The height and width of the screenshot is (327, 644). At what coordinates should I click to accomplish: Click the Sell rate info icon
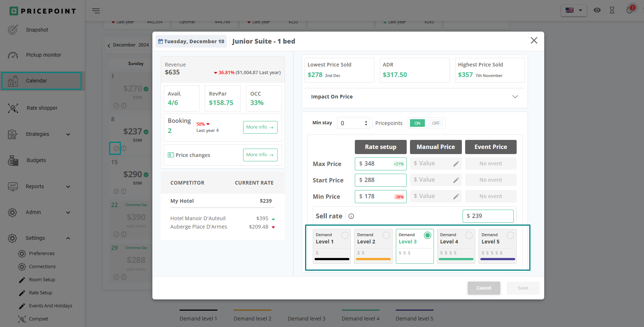[x=351, y=216]
